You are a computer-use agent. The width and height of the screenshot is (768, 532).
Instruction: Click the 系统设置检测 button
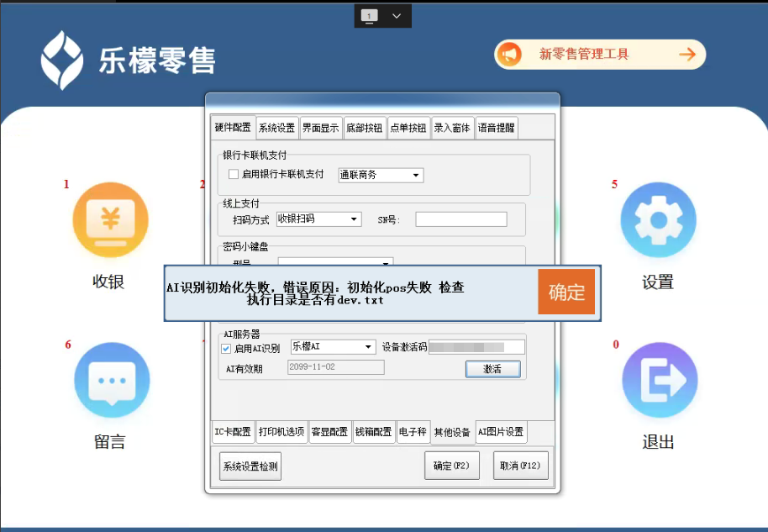click(x=250, y=466)
